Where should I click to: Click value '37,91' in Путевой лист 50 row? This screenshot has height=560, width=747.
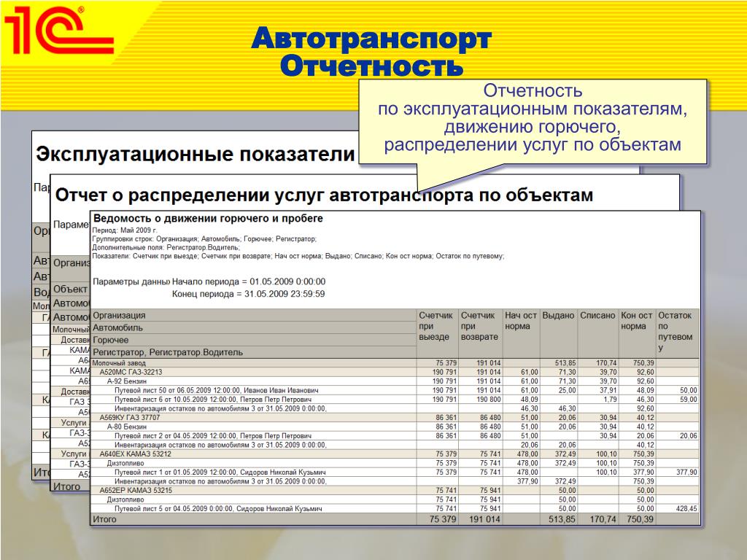point(608,390)
